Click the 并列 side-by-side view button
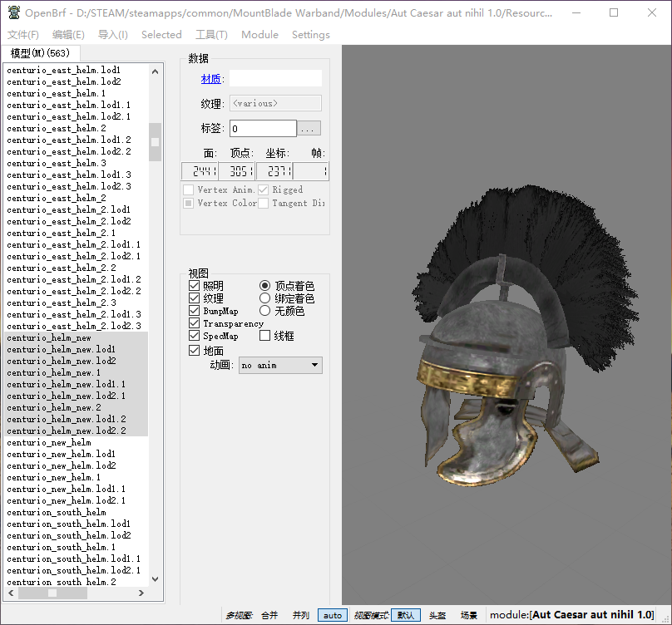 (x=301, y=616)
